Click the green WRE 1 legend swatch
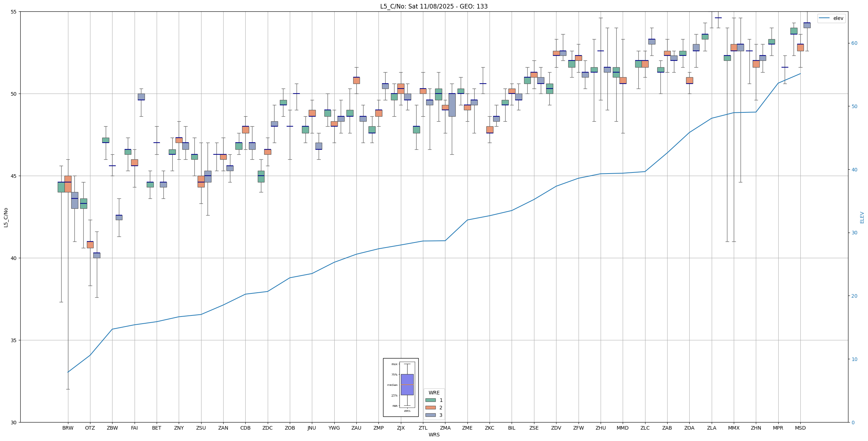The height and width of the screenshot is (441, 868). (430, 400)
